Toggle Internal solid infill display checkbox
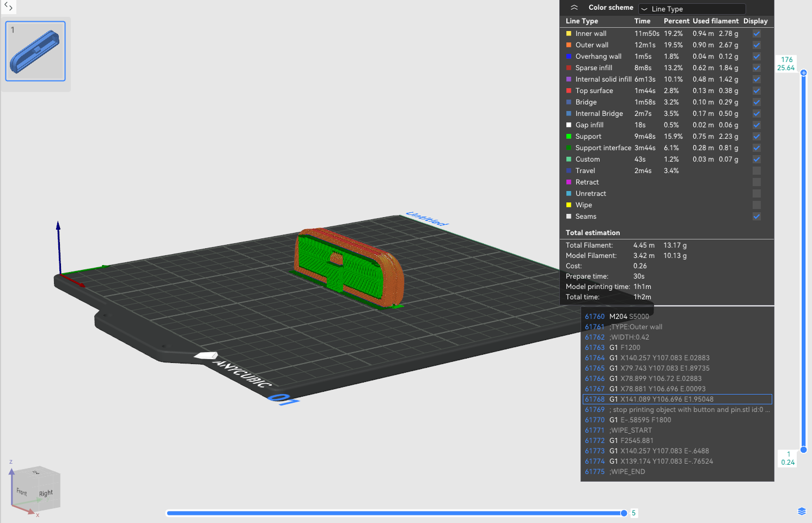 coord(756,79)
